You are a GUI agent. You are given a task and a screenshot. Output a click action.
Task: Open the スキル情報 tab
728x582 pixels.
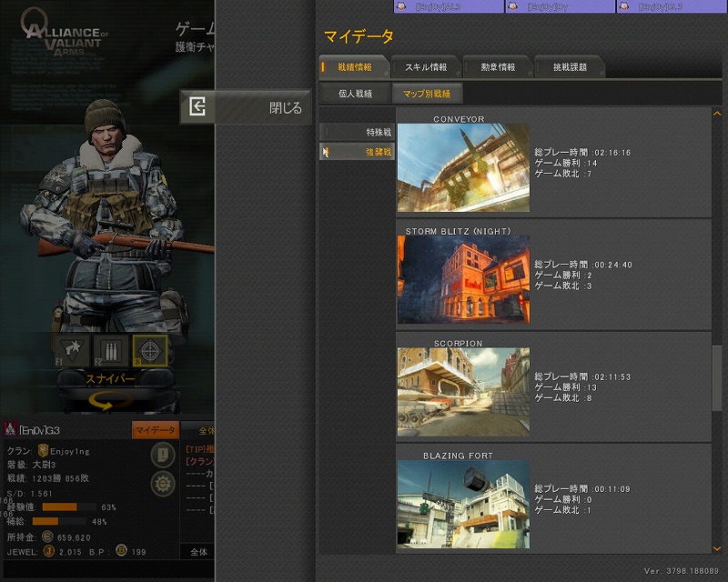coord(426,67)
